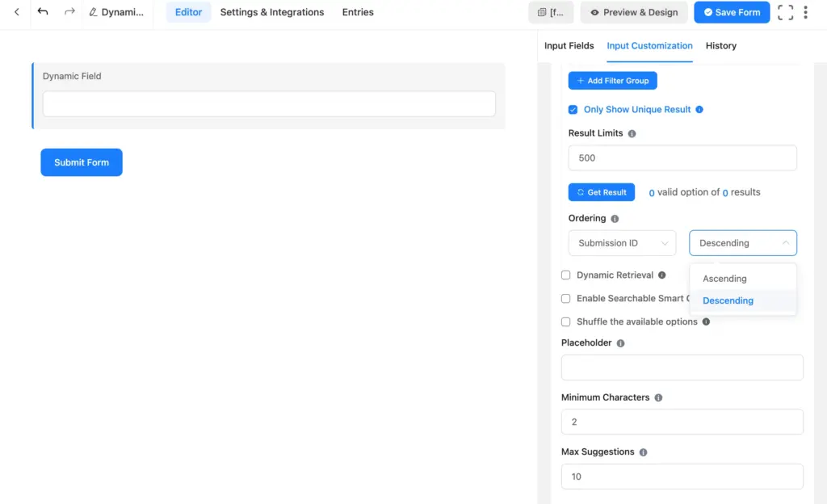Edit the Minimum Characters field
The height and width of the screenshot is (504, 827).
click(682, 422)
